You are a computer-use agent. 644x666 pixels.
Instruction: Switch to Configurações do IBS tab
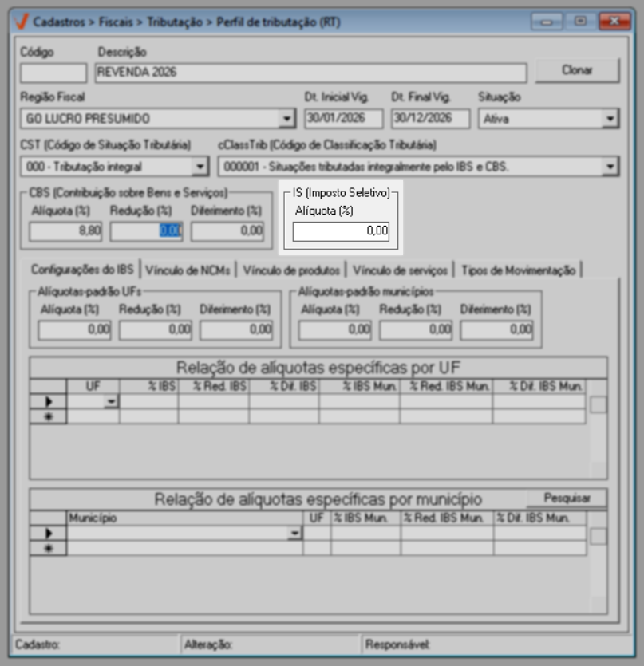(x=82, y=270)
